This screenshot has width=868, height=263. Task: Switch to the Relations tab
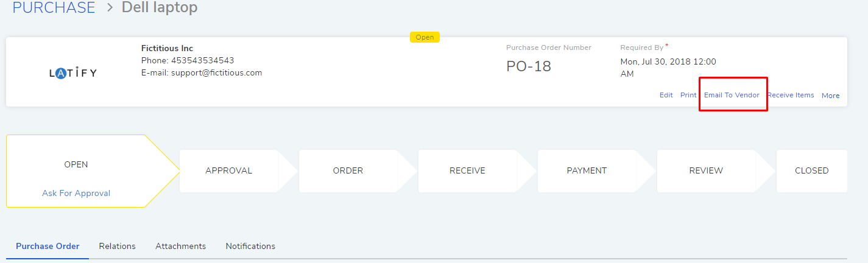(117, 246)
